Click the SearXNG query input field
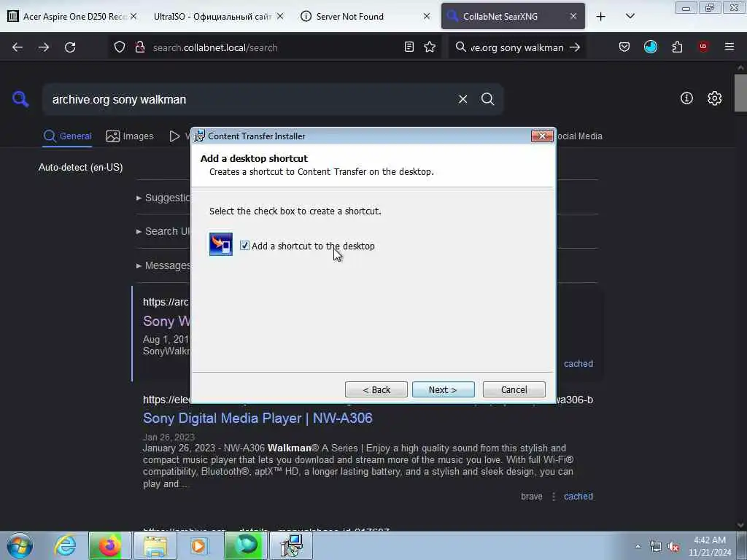Screen dimensions: 747x560 (249, 99)
